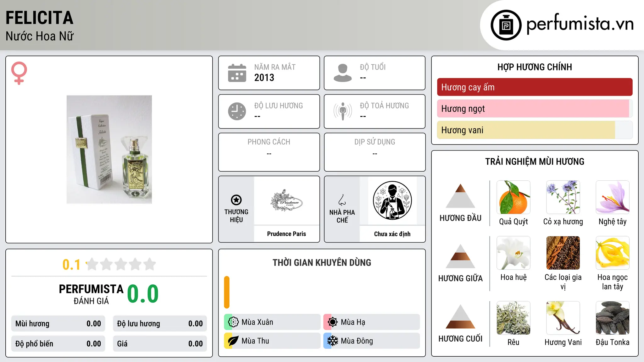644x362 pixels.
Task: Open the Felicita perfume bottle photo
Action: tap(109, 150)
